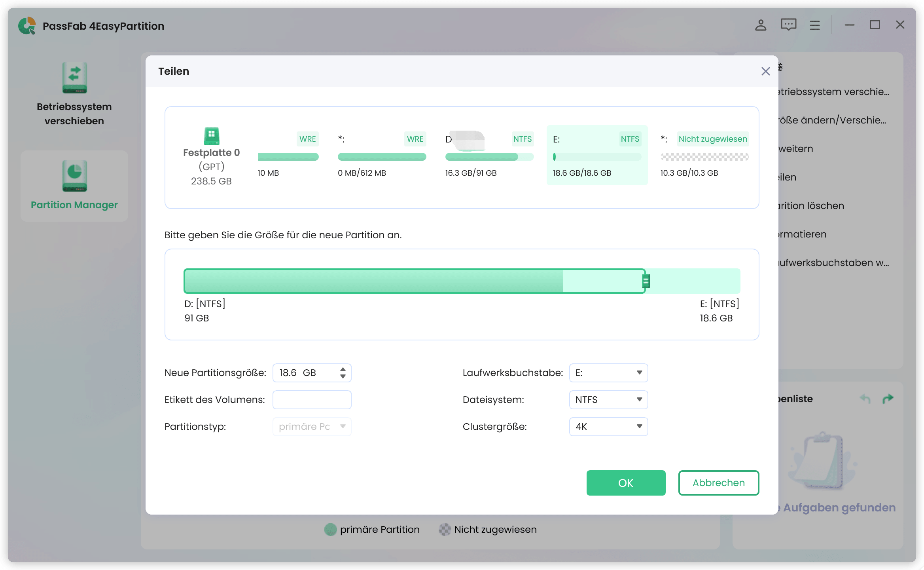Click the user account icon
924x570 pixels.
(x=760, y=25)
